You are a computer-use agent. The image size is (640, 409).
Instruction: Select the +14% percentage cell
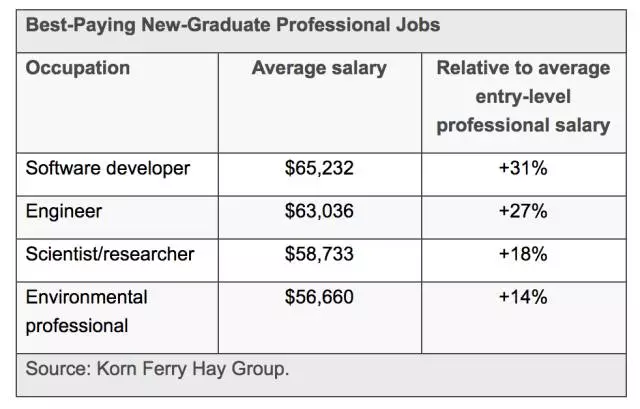click(523, 297)
